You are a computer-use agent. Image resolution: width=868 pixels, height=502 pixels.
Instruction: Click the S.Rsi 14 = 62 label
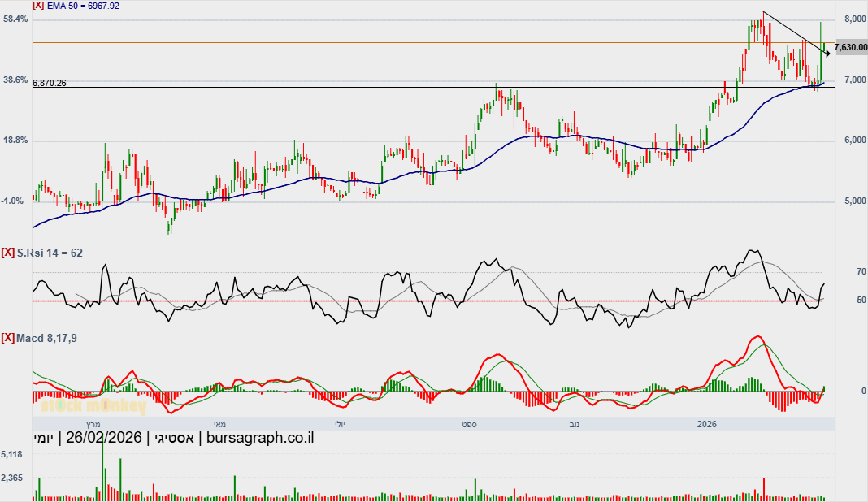[x=50, y=253]
